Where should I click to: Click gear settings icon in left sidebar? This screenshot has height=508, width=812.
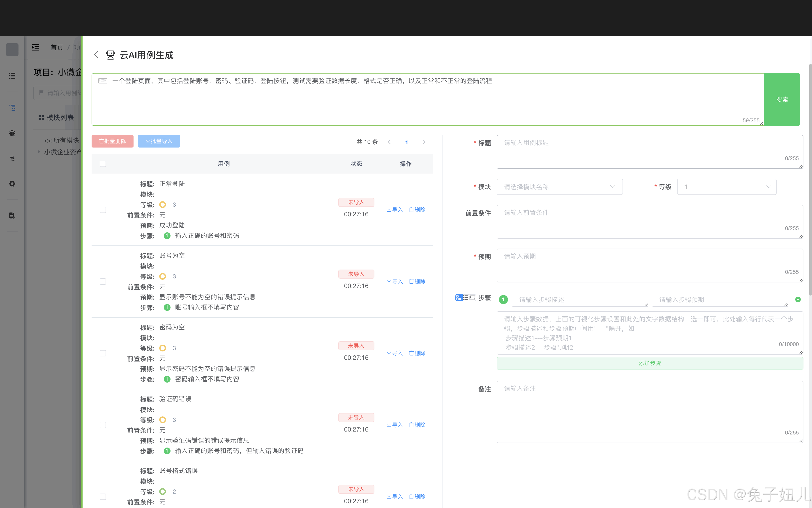tap(12, 184)
